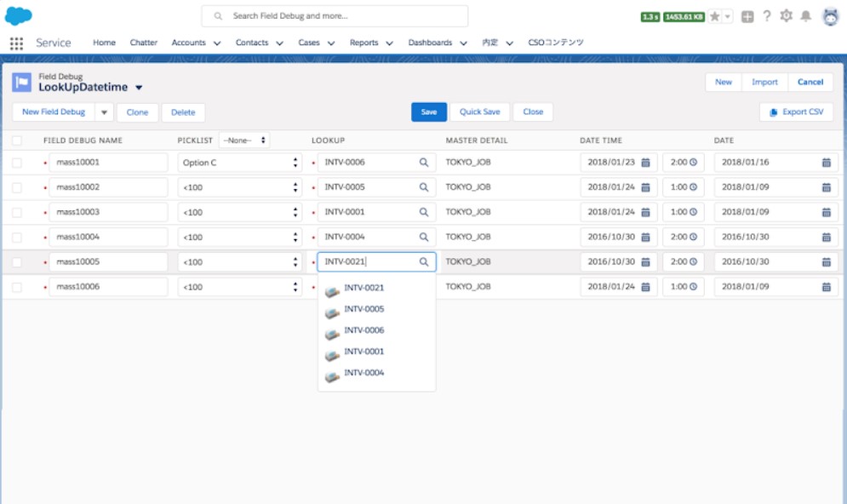The height and width of the screenshot is (504, 847).
Task: Click the Field Debug flag icon
Action: click(21, 82)
